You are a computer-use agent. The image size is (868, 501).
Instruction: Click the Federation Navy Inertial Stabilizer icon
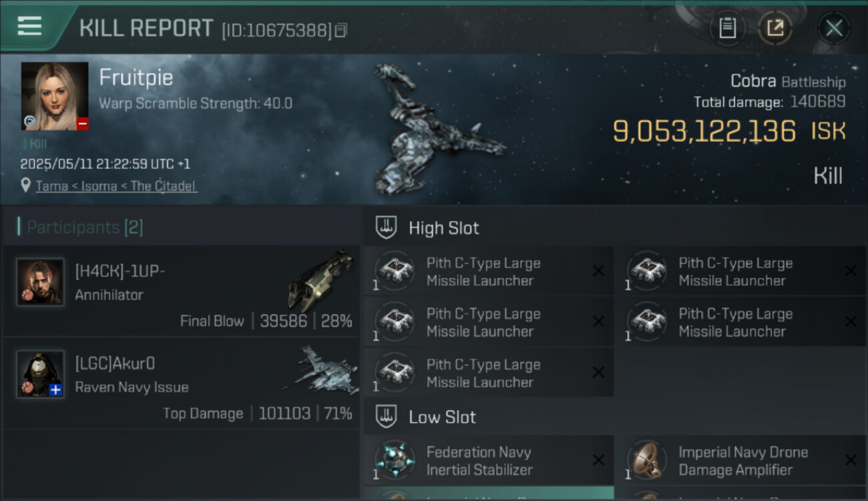point(395,460)
